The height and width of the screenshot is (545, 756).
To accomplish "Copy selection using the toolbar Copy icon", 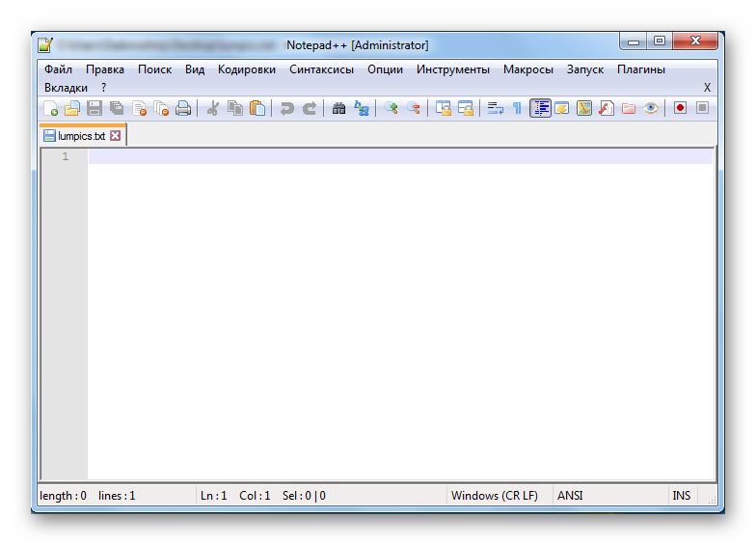I will 235,108.
